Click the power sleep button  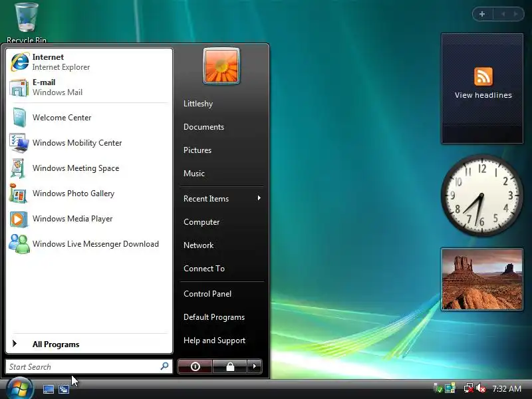195,366
